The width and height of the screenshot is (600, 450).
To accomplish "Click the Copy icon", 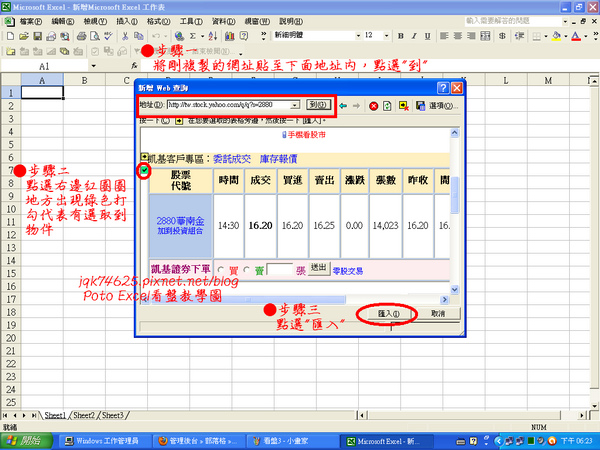I will click(x=138, y=36).
